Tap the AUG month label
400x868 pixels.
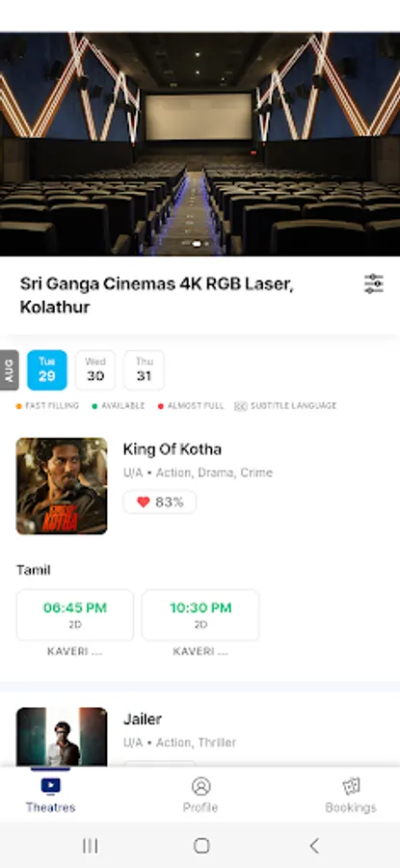click(9, 369)
